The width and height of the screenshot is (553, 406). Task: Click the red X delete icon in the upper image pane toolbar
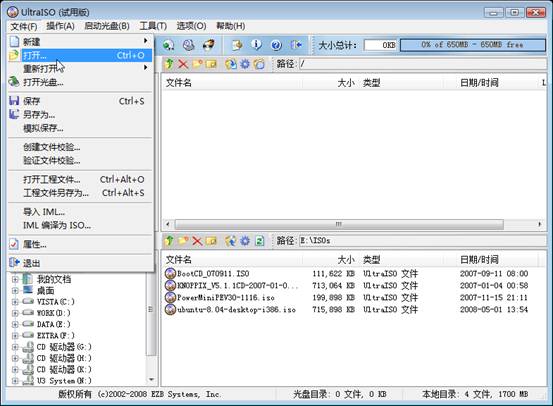click(x=183, y=64)
